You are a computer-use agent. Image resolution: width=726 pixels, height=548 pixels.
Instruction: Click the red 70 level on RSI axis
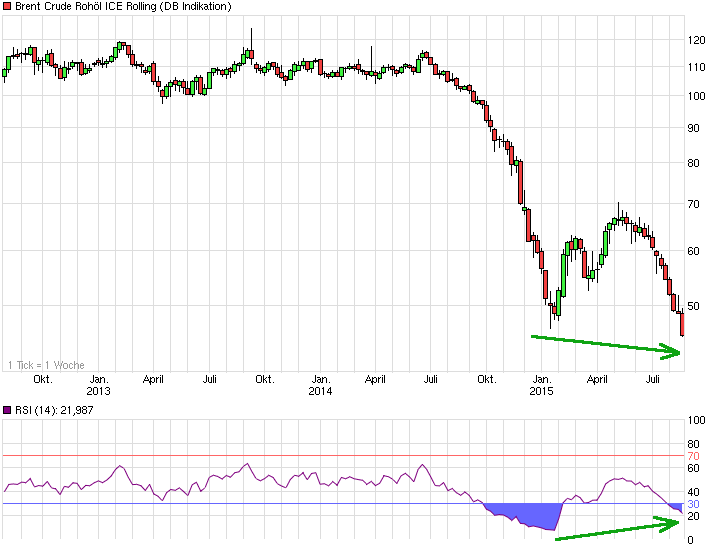coord(693,456)
